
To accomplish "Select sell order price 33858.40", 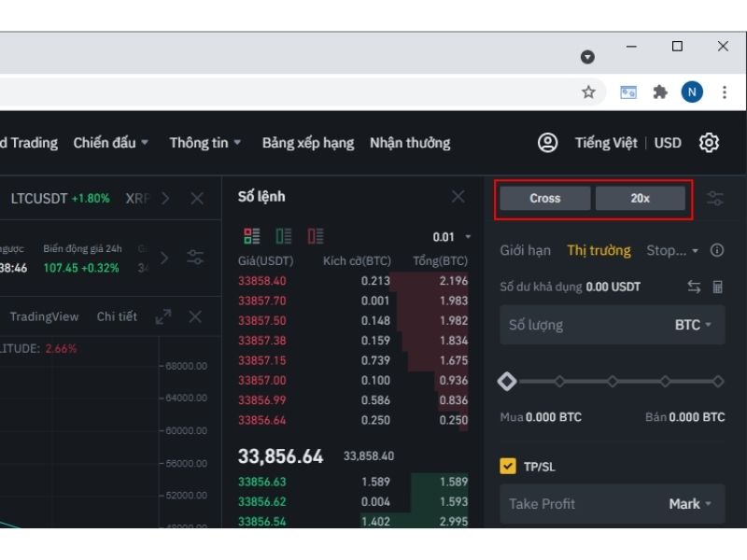I will [x=262, y=281].
